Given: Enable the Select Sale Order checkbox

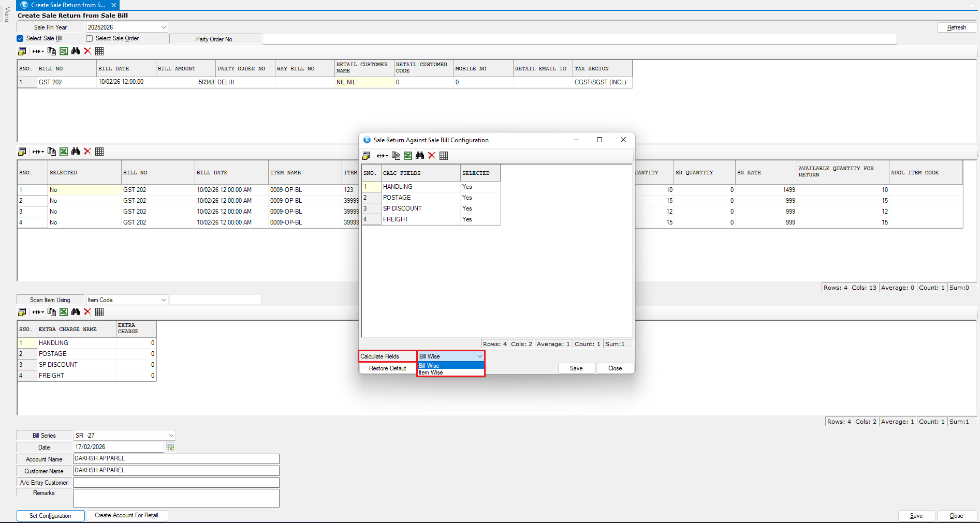Looking at the screenshot, I should [x=90, y=38].
